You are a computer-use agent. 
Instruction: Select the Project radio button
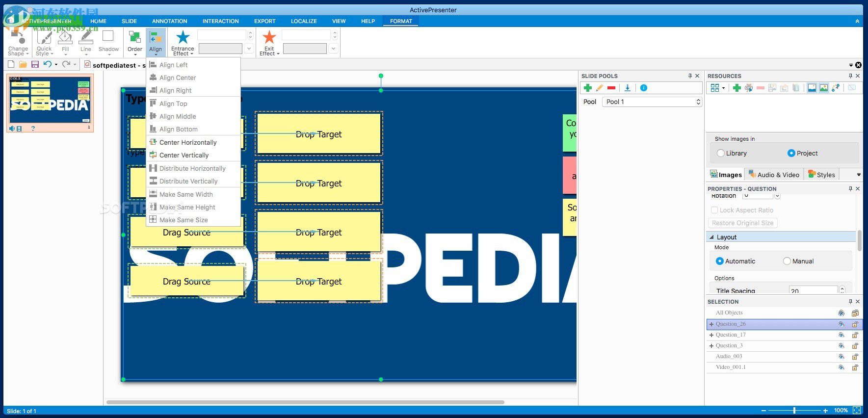791,153
